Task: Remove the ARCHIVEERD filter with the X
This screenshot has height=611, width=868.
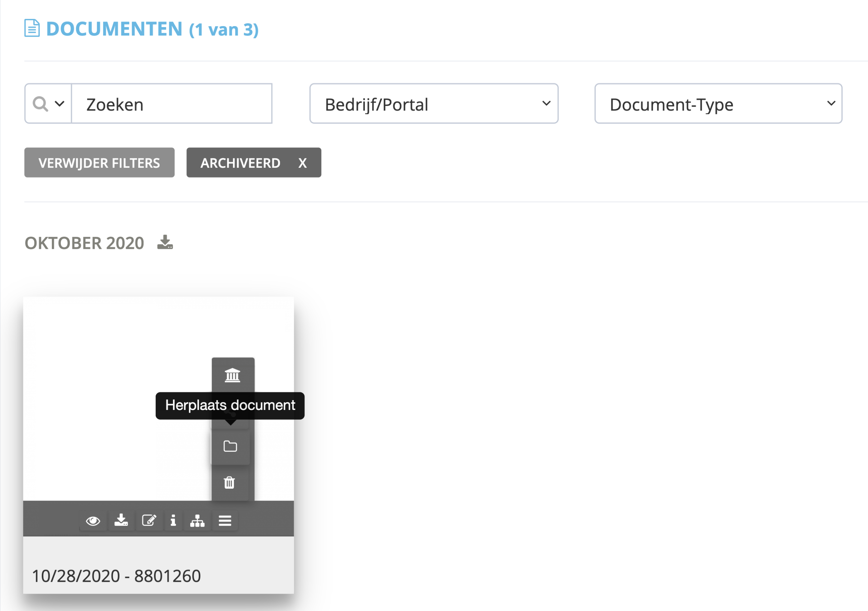Action: point(302,163)
